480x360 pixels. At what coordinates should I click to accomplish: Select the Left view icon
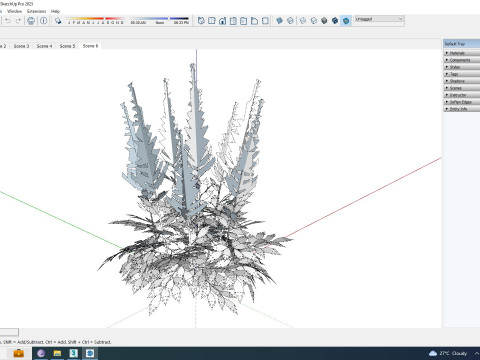tap(254, 21)
